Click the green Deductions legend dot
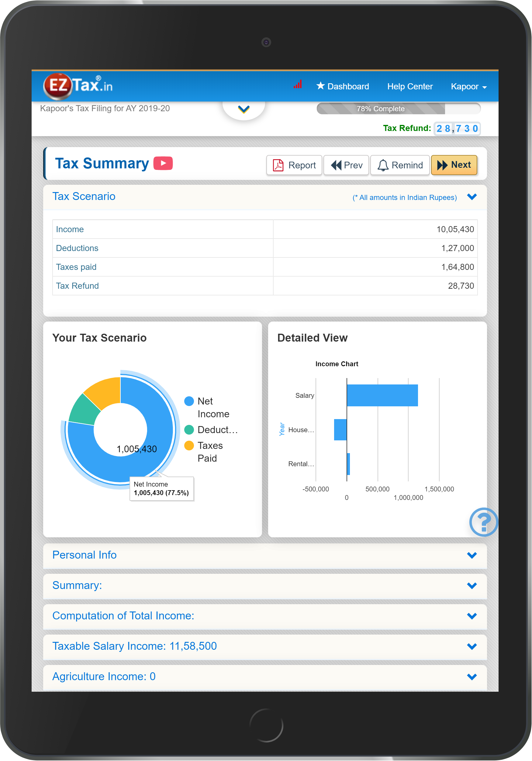Viewport: 532px width, 761px height. pyautogui.click(x=189, y=430)
